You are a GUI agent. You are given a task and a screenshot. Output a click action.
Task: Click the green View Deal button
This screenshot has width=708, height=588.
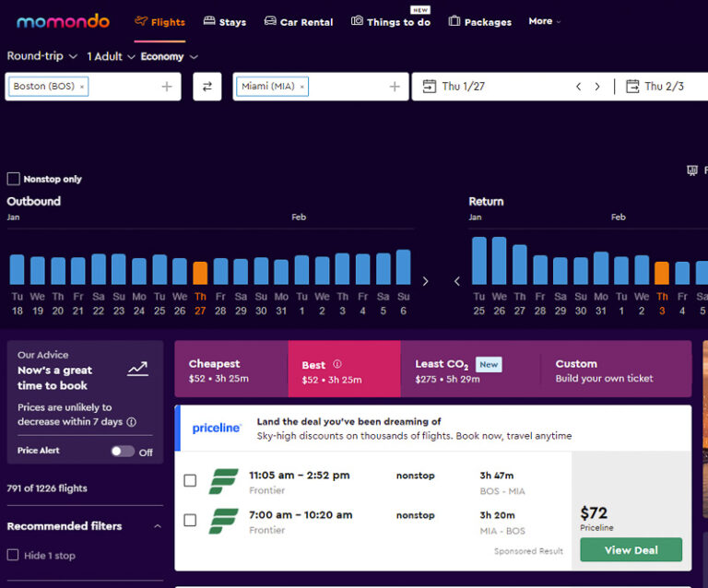coord(631,550)
